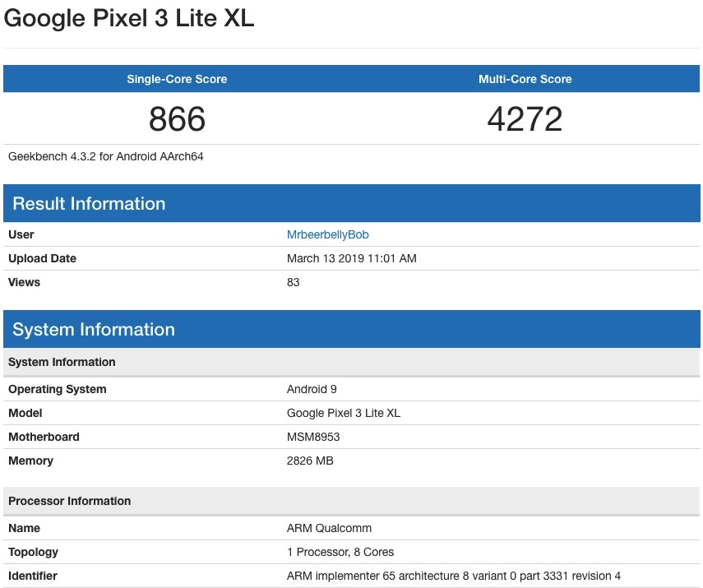Click the views count 83
Viewport: 703px width, 588px height.
[294, 282]
